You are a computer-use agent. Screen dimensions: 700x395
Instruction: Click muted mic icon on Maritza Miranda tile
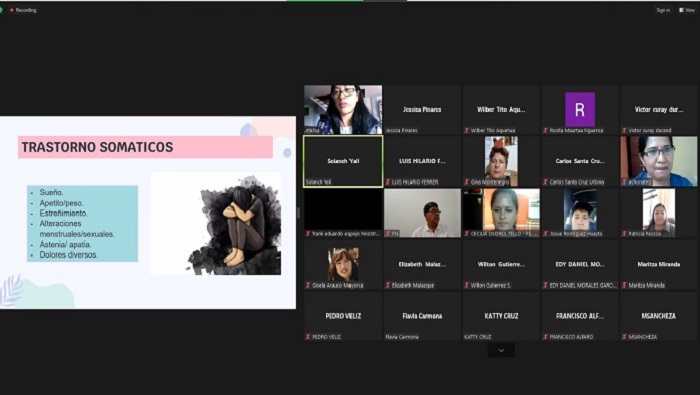pos(625,285)
